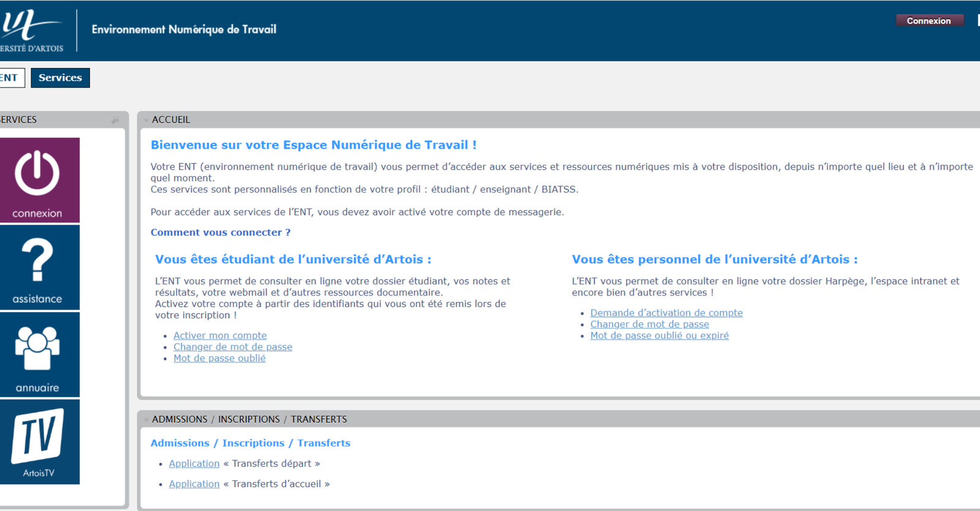Viewport: 980px width, 511px height.
Task: Open the Mot de passe oublié link
Action: [x=219, y=359]
